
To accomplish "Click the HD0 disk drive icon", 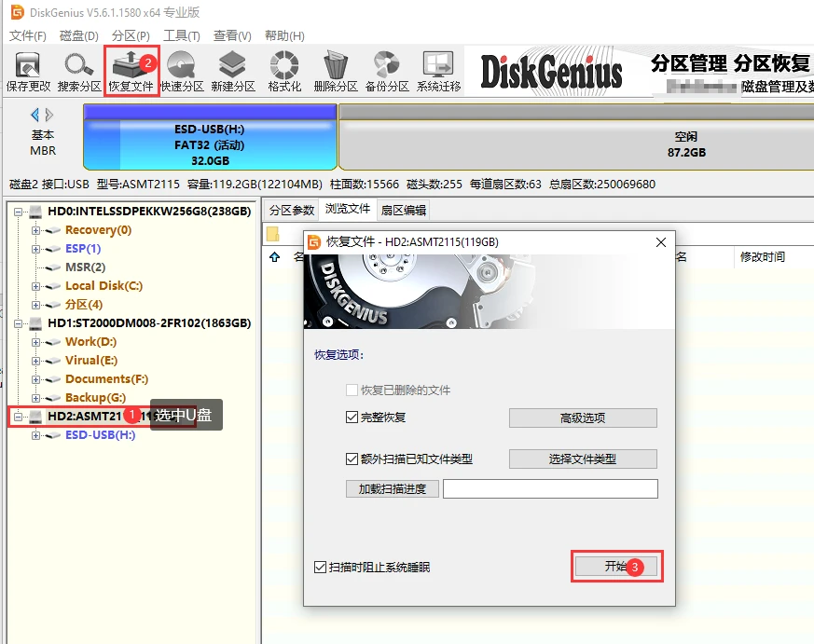I will 35,212.
